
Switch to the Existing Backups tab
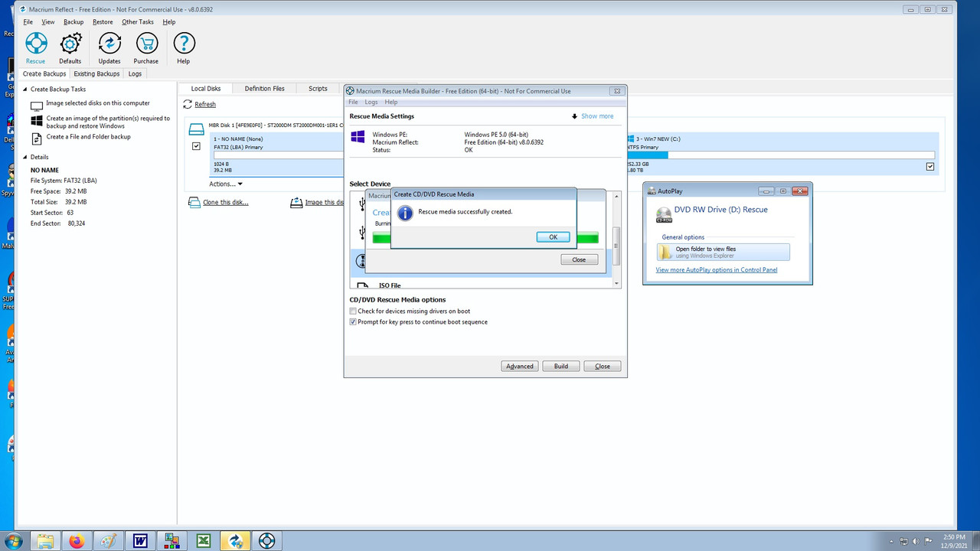click(96, 74)
